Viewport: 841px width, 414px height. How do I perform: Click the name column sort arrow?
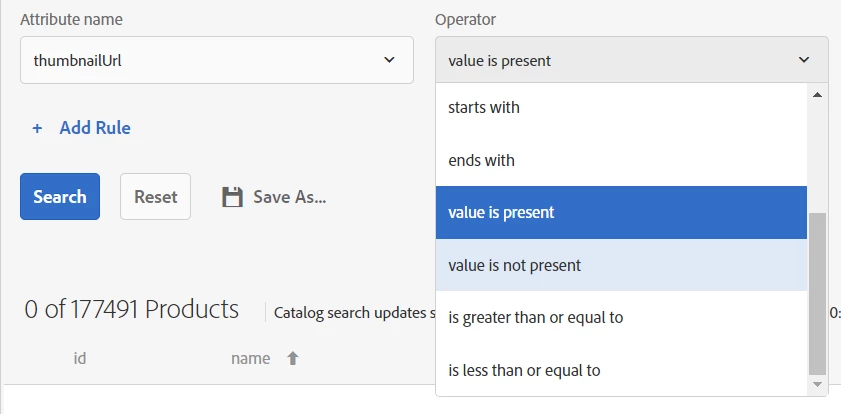pos(293,358)
